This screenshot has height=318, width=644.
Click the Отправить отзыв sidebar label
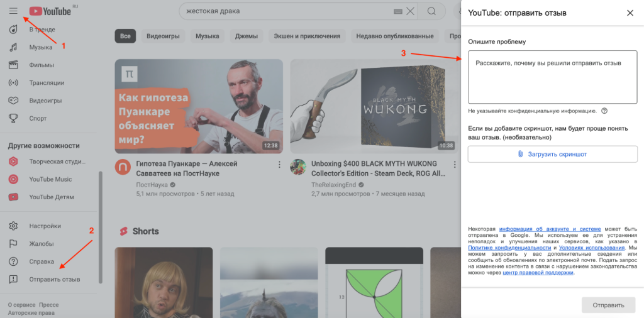point(55,280)
